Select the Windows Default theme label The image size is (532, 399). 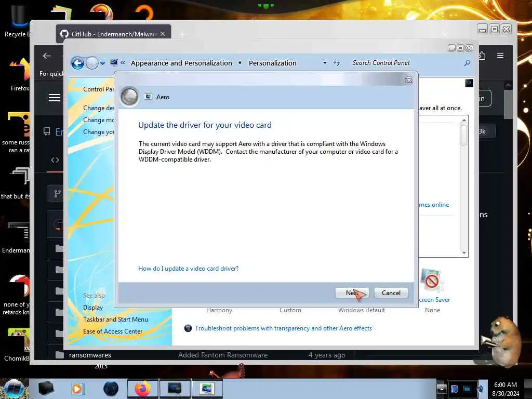362,310
